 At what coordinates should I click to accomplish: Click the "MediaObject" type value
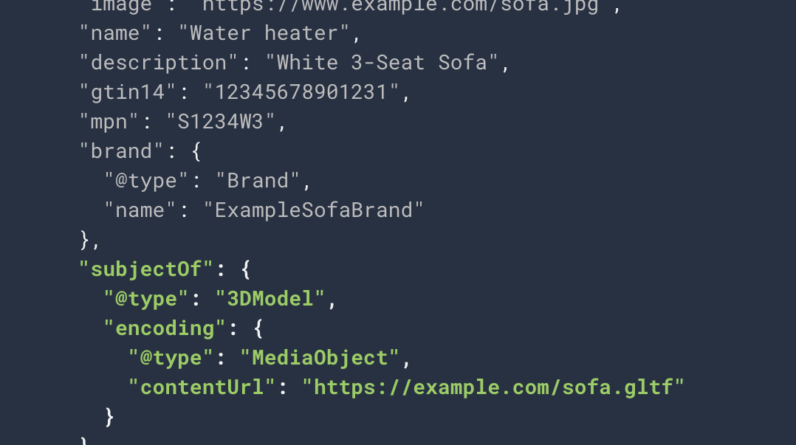coord(320,356)
